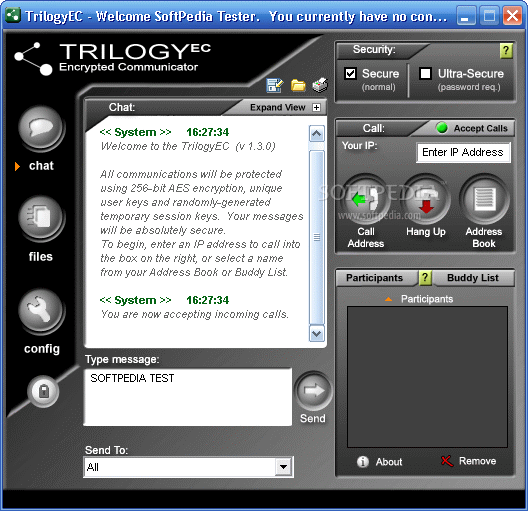Click the Hang Up phone icon
The width and height of the screenshot is (528, 511).
point(426,199)
